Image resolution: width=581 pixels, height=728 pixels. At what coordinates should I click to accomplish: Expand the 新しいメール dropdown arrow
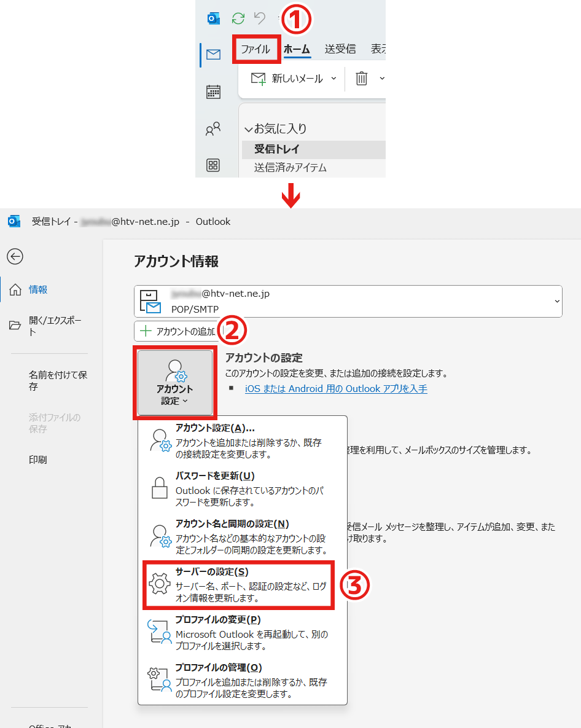coord(334,79)
